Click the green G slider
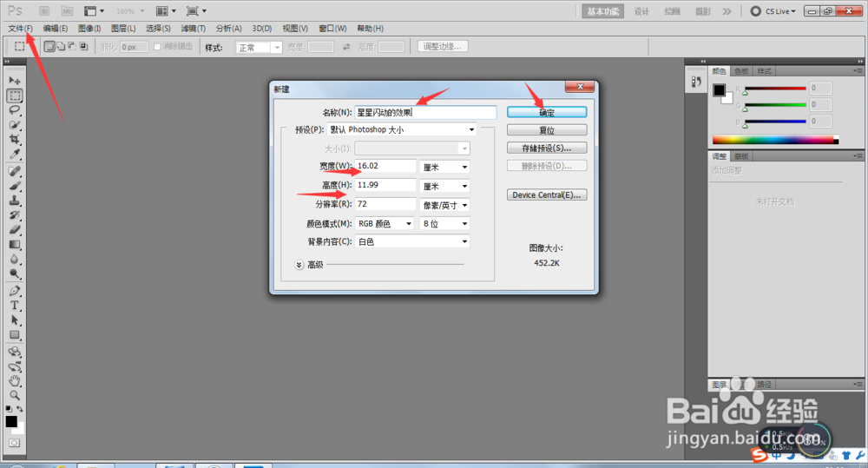This screenshot has height=468, width=868. [775, 105]
